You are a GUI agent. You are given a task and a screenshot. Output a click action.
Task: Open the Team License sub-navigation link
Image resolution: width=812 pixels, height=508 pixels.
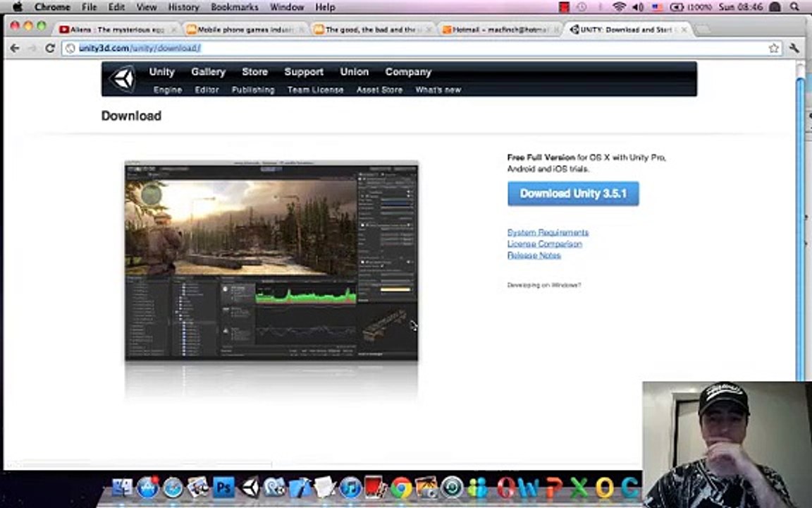(x=315, y=90)
